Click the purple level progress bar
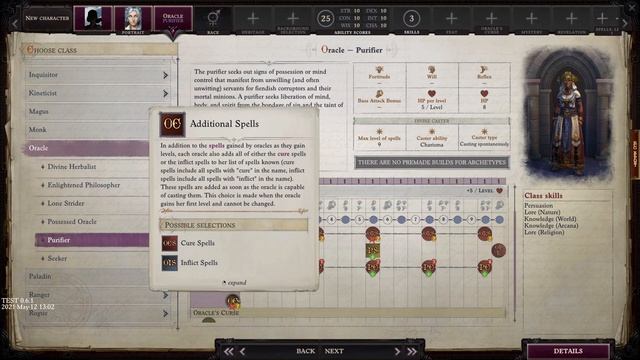Screen dimensions: 640x360 (x=412, y=181)
